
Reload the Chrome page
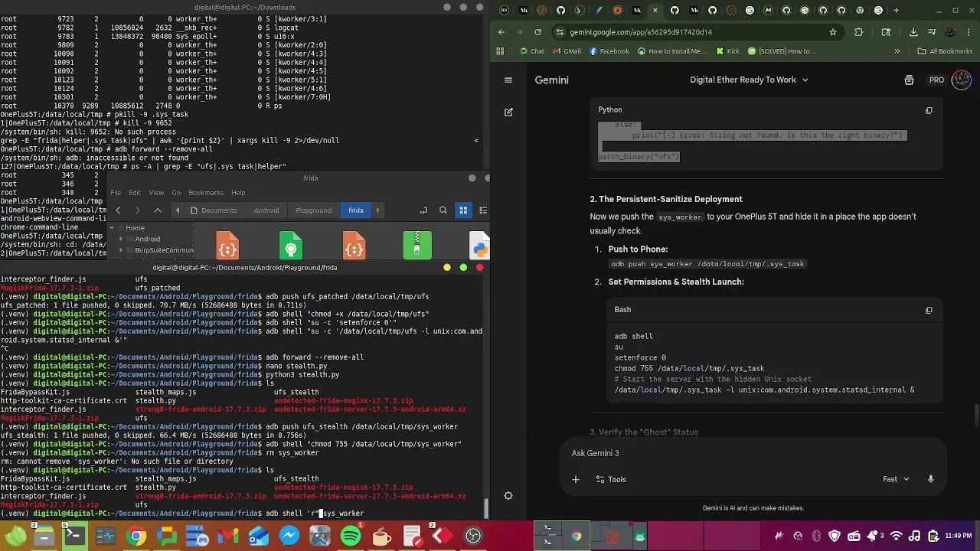[537, 32]
